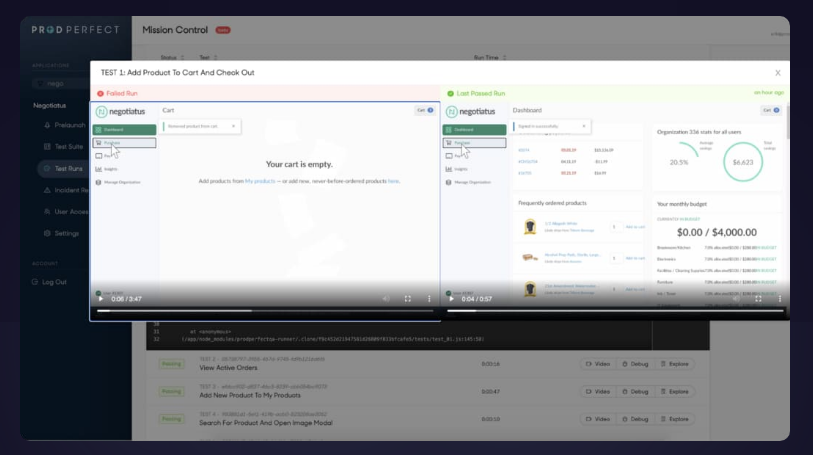Dismiss the 'Signed in successfully' notification
813x455 pixels.
click(584, 126)
